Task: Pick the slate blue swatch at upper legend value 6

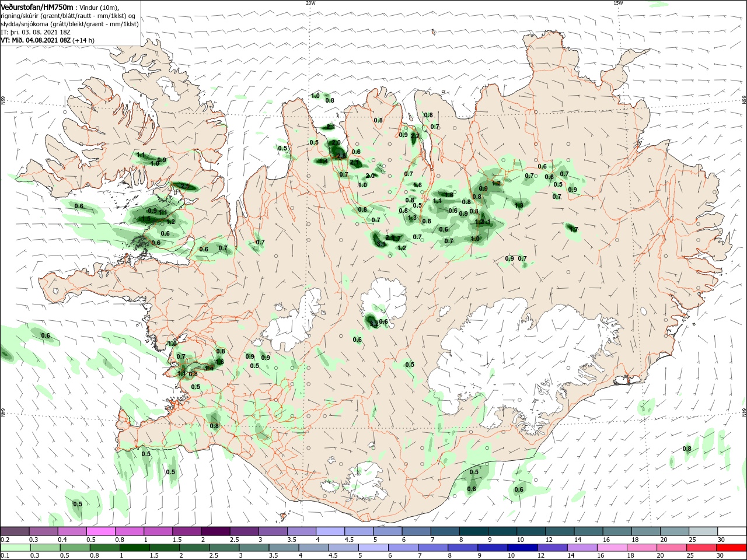Action: point(416,531)
